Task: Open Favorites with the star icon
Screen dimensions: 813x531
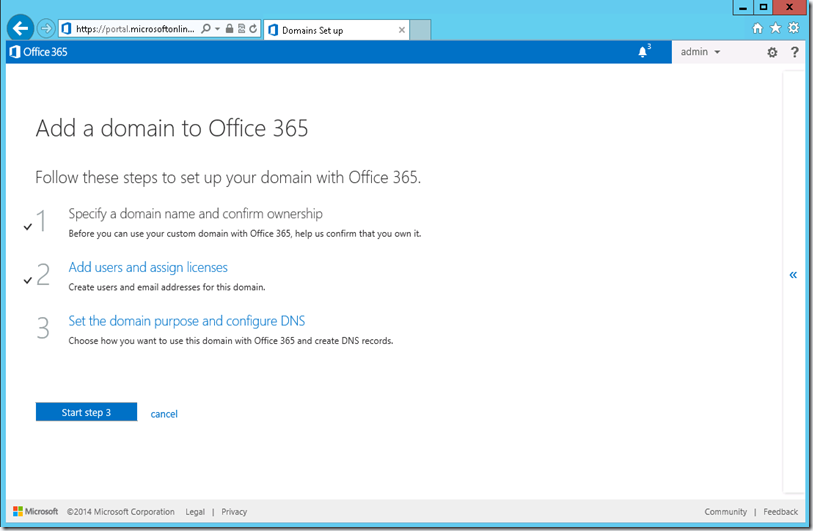Action: click(775, 27)
